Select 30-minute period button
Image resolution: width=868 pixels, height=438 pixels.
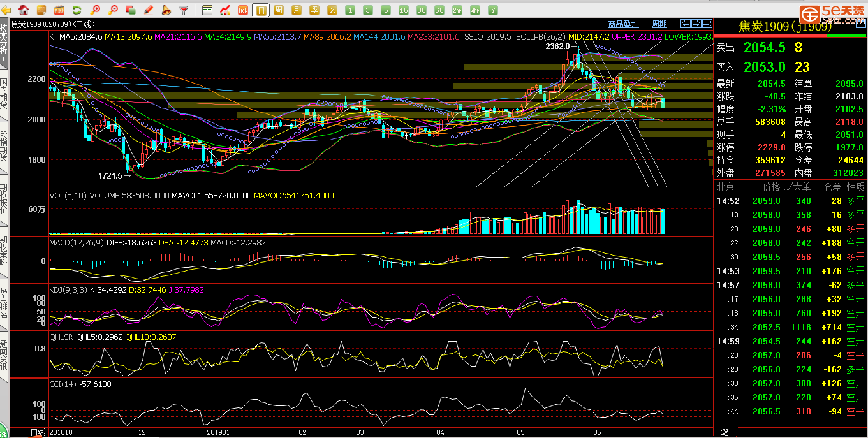422,10
